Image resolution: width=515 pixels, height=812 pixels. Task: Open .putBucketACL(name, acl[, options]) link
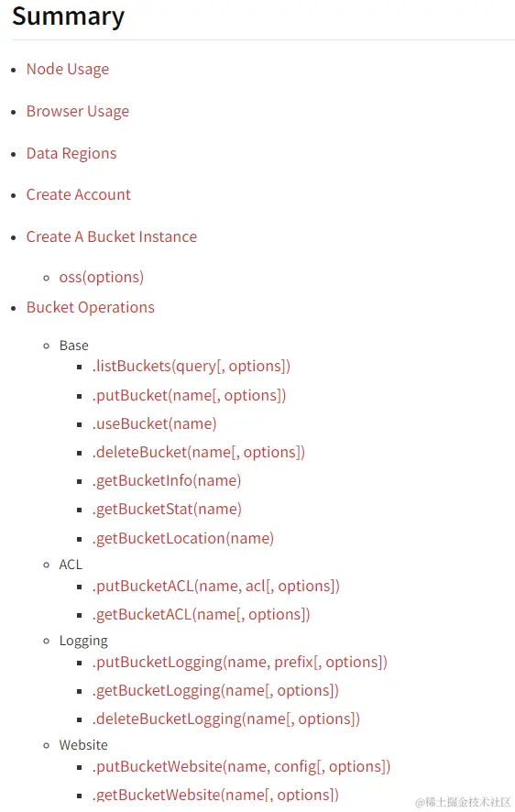coord(216,587)
